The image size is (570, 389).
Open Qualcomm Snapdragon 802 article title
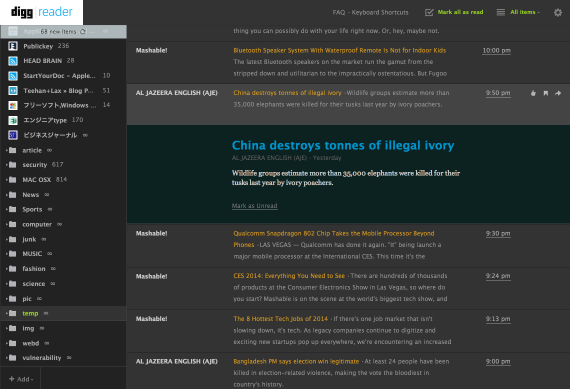click(334, 239)
